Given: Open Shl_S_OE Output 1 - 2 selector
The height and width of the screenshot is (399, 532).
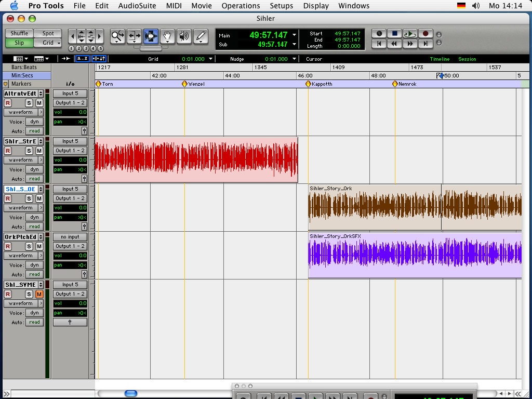Looking at the screenshot, I should pos(70,198).
